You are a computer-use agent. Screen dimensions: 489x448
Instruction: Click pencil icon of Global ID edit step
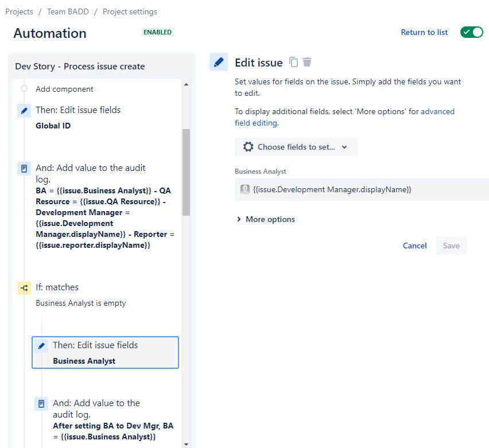pos(24,110)
